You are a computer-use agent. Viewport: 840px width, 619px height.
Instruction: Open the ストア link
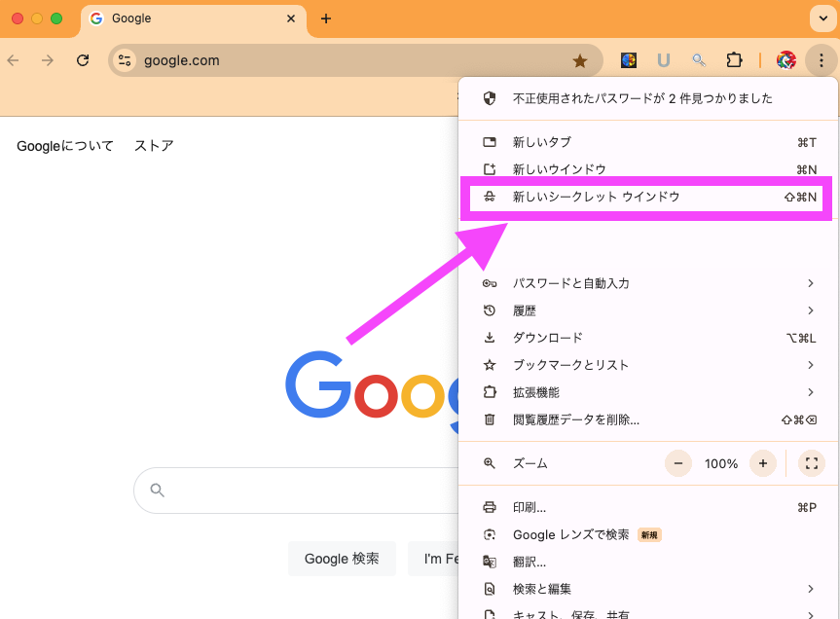[155, 146]
